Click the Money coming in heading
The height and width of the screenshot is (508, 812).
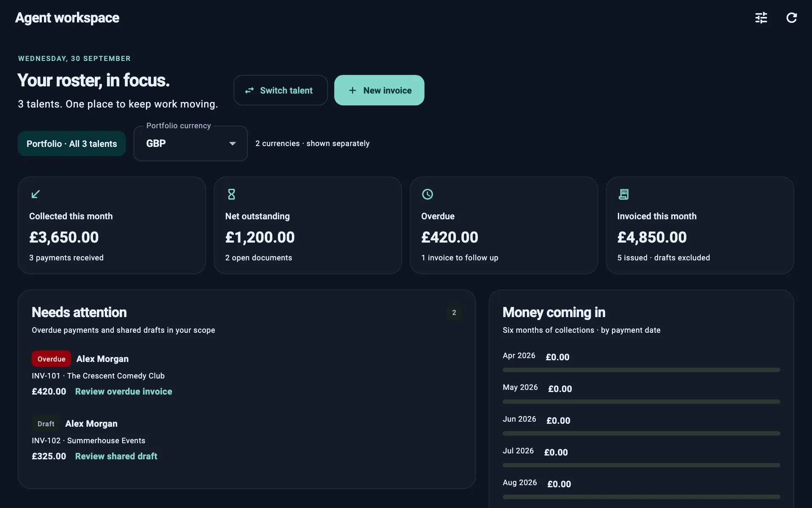(x=554, y=312)
